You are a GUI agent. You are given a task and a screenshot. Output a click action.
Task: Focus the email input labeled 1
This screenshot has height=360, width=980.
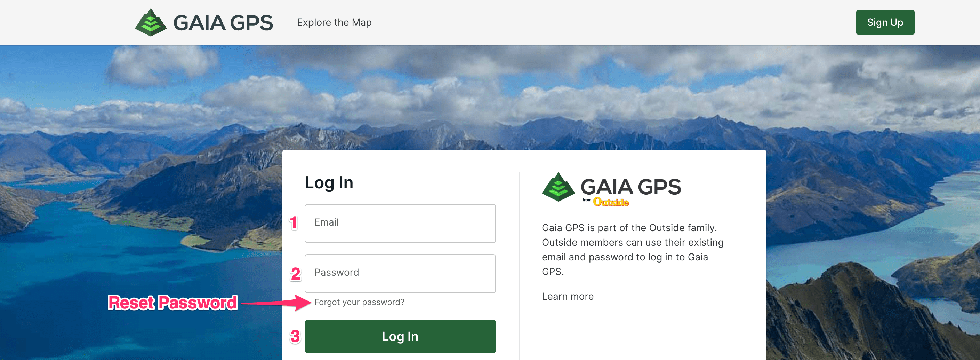click(400, 224)
